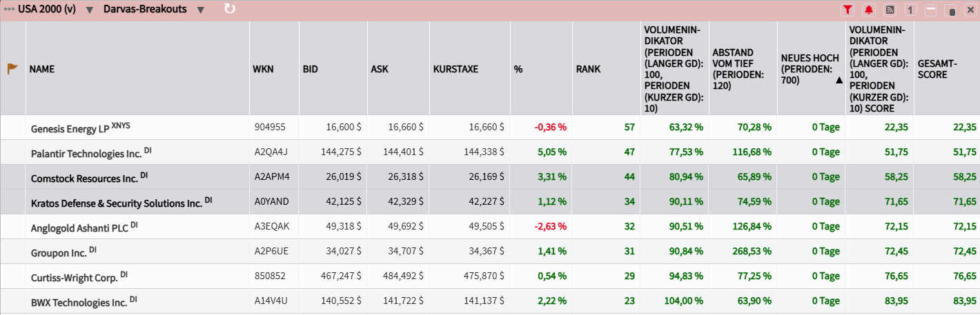980x315 pixels.
Task: Click WKN A0YAND
Action: pos(271,202)
